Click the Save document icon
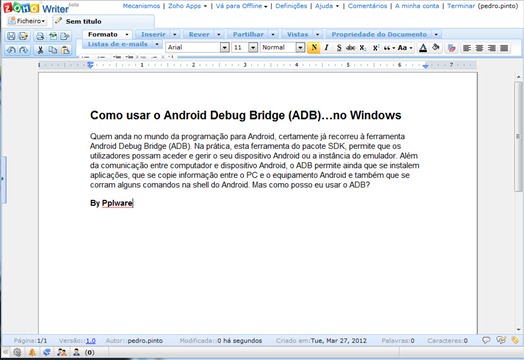 (x=11, y=36)
